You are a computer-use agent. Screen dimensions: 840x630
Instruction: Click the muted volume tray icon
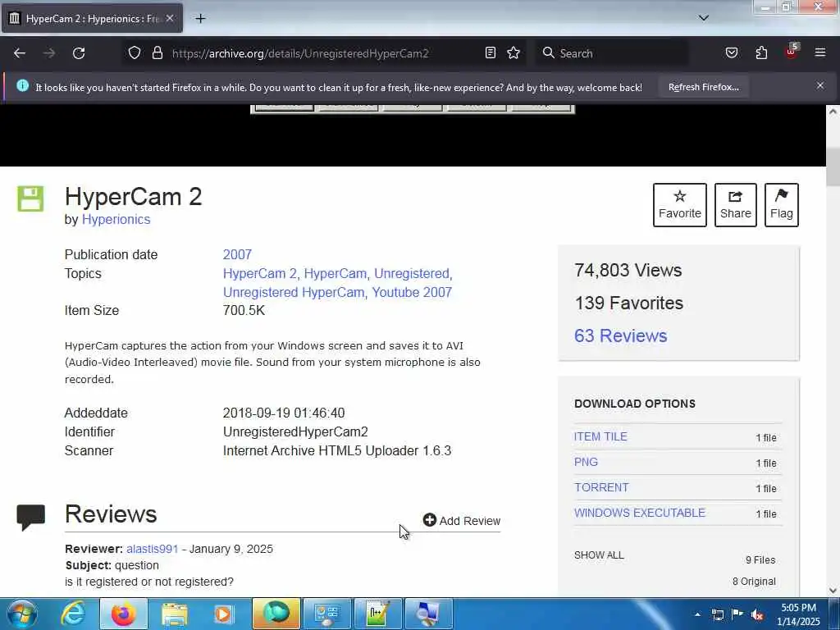tap(757, 615)
